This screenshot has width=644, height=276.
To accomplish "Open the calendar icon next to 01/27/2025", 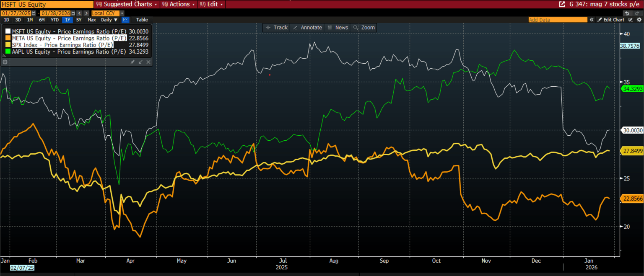I will click(x=34, y=13).
